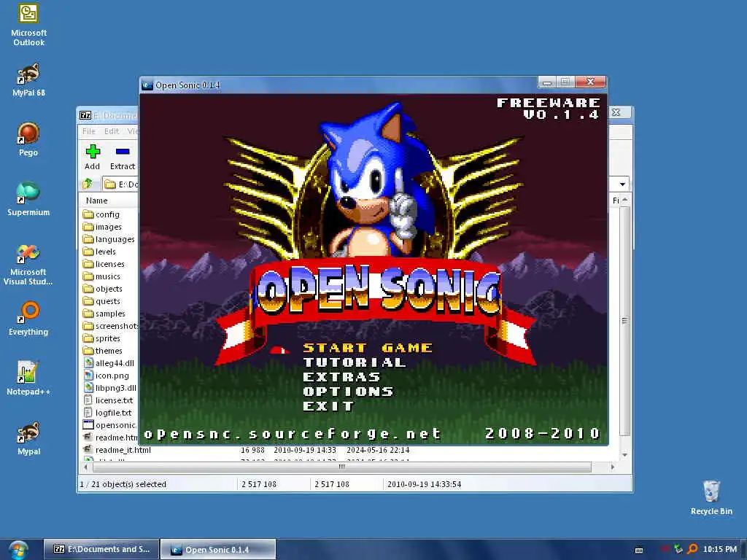This screenshot has width=747, height=560.
Task: Choose START GAME in Open Sonic menu
Action: 368,348
